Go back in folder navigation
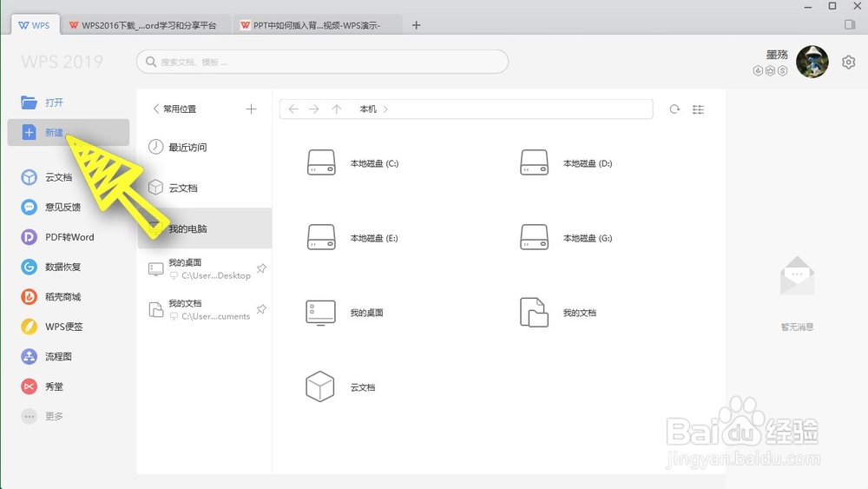Screen dimensions: 868x489 click(x=293, y=109)
